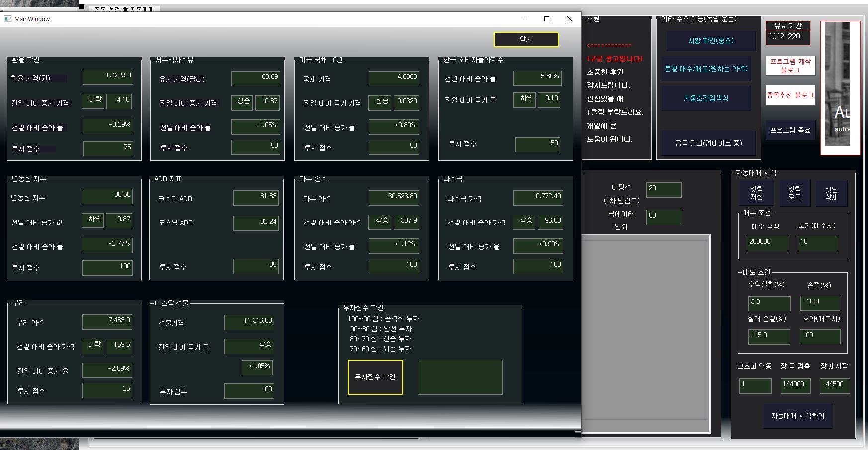The width and height of the screenshot is (868, 450).
Task: Click the MainWindow title bar icon
Action: (x=7, y=19)
